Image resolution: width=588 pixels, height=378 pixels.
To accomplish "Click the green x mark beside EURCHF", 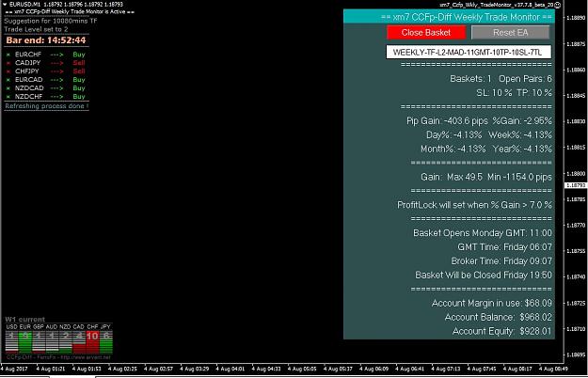I will point(8,55).
